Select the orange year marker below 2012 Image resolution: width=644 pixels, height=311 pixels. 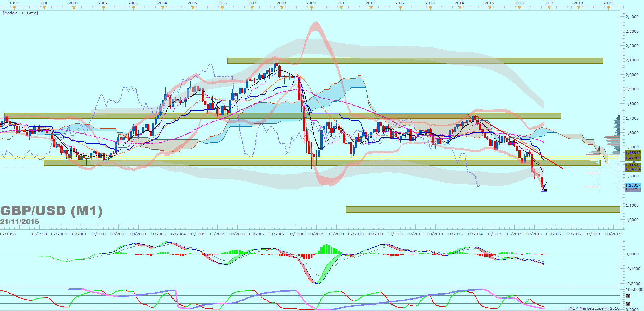tap(400, 8)
